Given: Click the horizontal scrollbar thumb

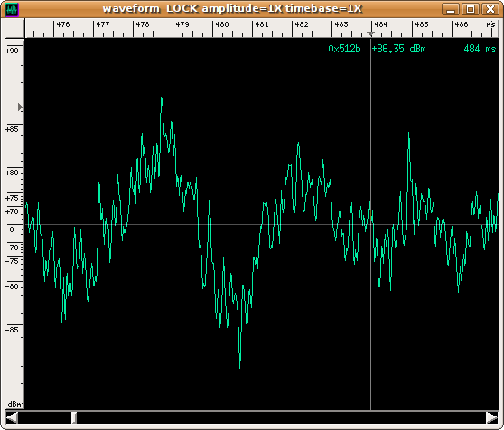Looking at the screenshot, I should click(x=74, y=417).
